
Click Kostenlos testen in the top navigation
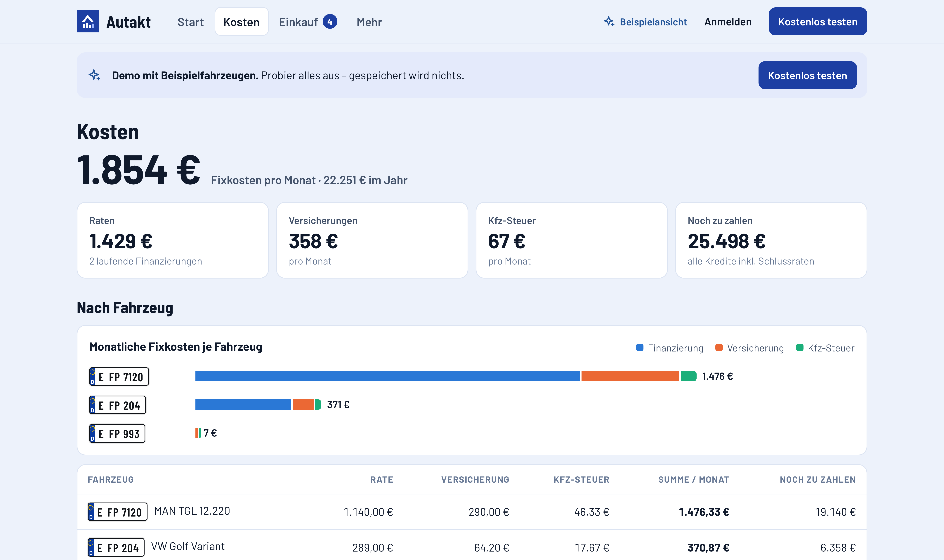[x=818, y=22]
